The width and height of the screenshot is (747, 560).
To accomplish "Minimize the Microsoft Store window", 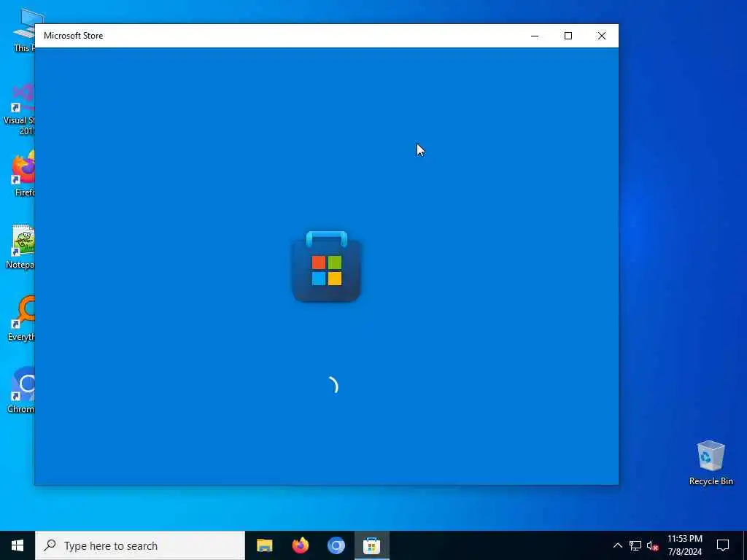I will click(x=535, y=36).
